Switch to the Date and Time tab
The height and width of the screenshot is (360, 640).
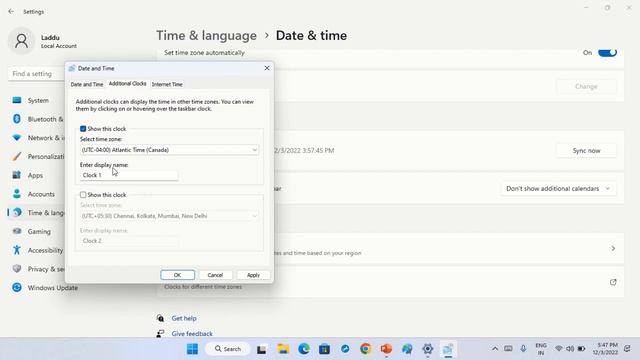[x=87, y=84]
